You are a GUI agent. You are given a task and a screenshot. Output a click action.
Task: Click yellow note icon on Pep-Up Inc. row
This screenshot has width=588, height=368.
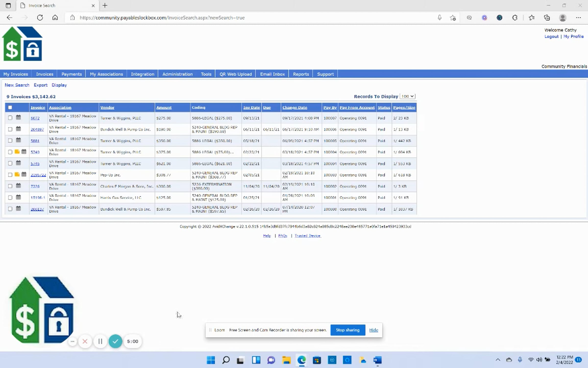point(17,174)
